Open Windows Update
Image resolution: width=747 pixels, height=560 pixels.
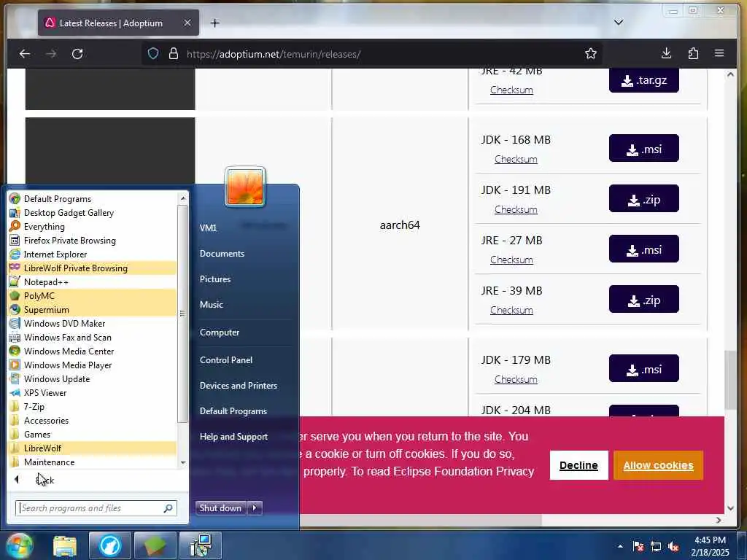(57, 378)
